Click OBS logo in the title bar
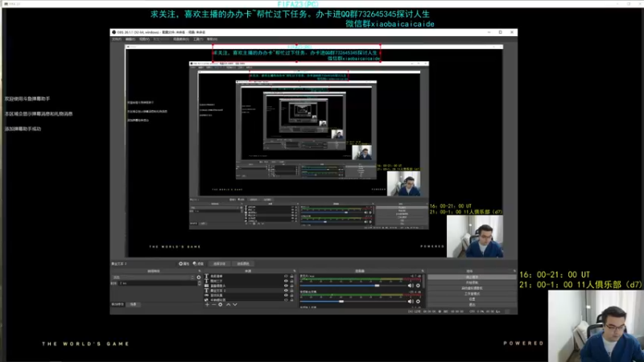 [x=114, y=32]
